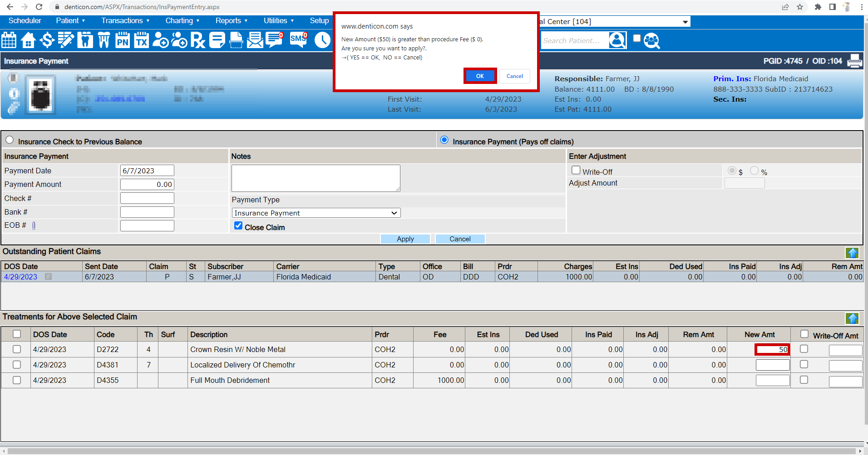Expand the office Center [104] dropdown
Screen dimensions: 868x455
click(685, 22)
